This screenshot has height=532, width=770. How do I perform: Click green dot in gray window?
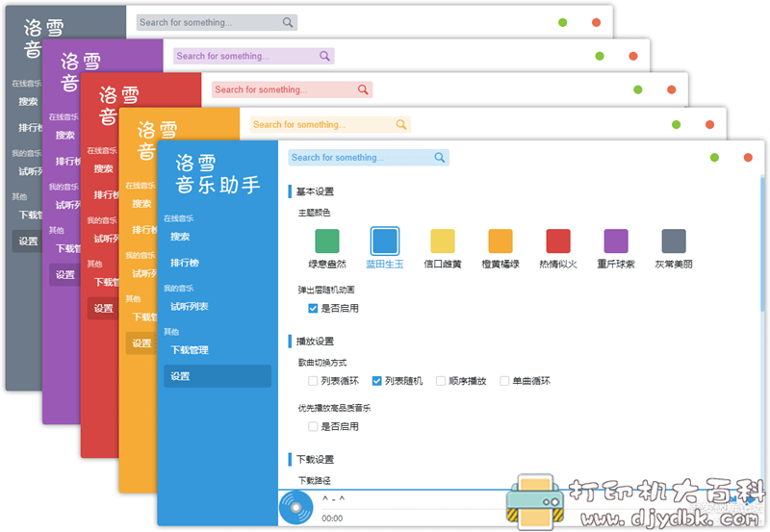click(x=563, y=22)
